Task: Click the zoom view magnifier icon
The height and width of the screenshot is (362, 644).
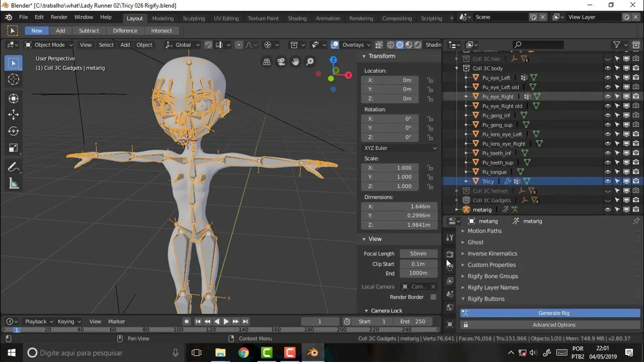Action: coord(310,62)
